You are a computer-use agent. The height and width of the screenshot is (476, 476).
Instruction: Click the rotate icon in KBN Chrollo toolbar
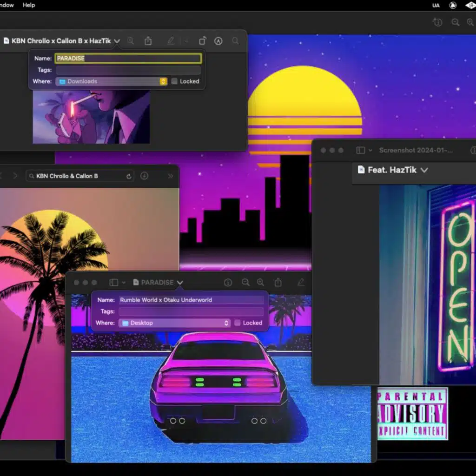(203, 41)
